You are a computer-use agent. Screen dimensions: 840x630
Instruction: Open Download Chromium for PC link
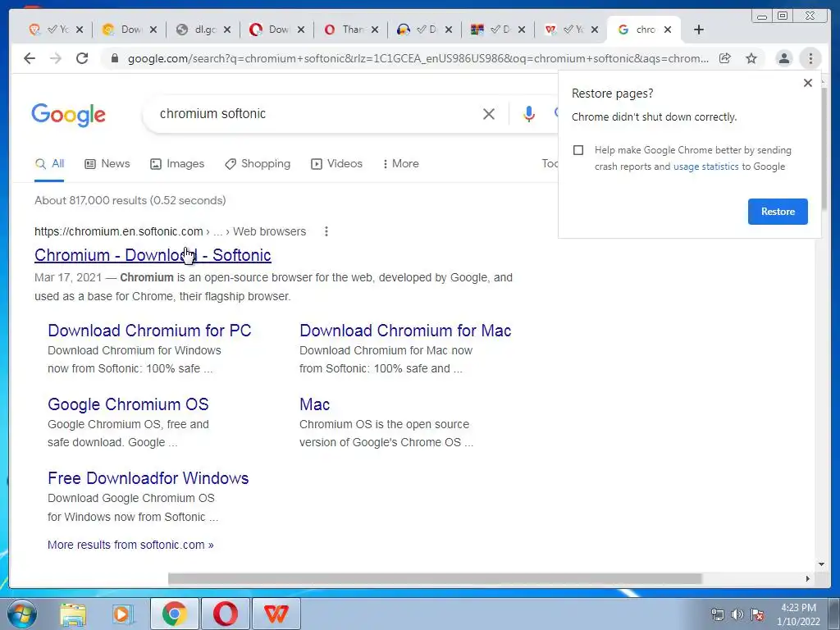point(149,331)
